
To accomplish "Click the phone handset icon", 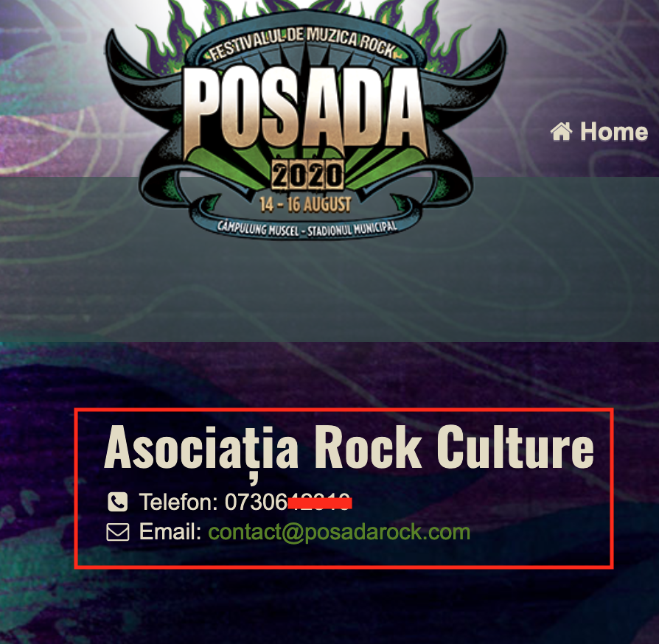I will tap(118, 502).
